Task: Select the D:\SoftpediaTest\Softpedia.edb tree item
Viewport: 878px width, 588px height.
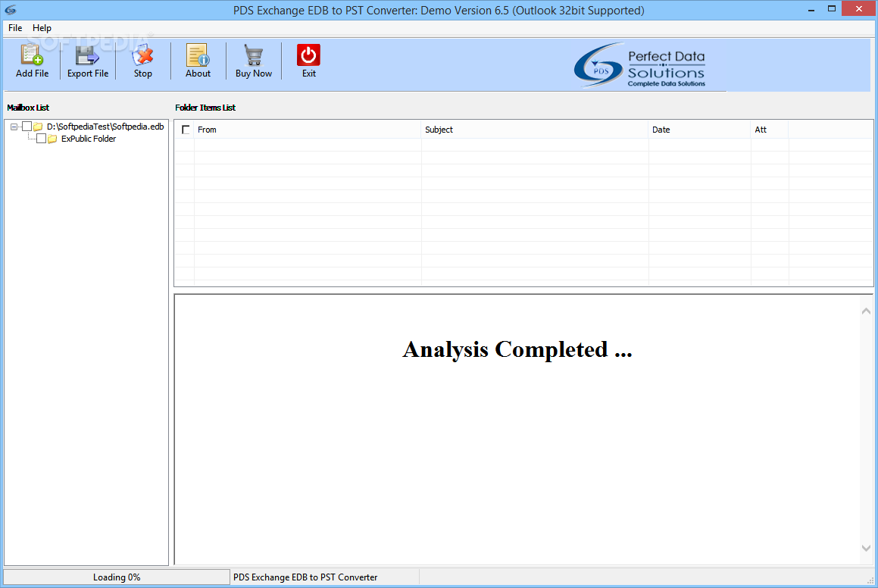Action: pos(105,127)
